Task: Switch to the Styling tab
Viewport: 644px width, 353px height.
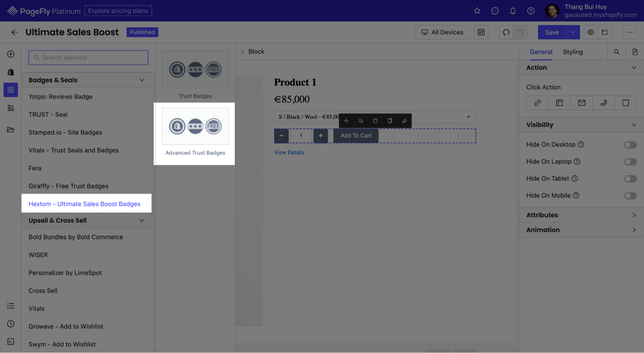Action: (572, 52)
